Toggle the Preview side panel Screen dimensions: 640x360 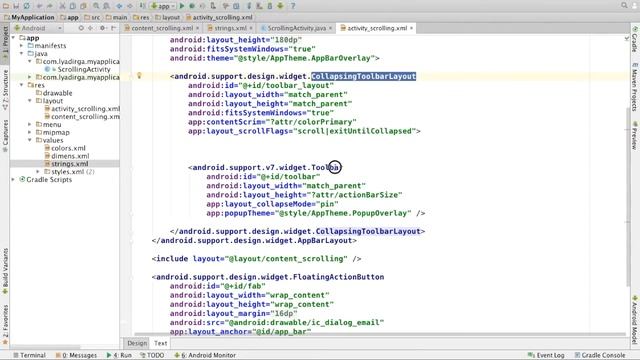(635, 135)
